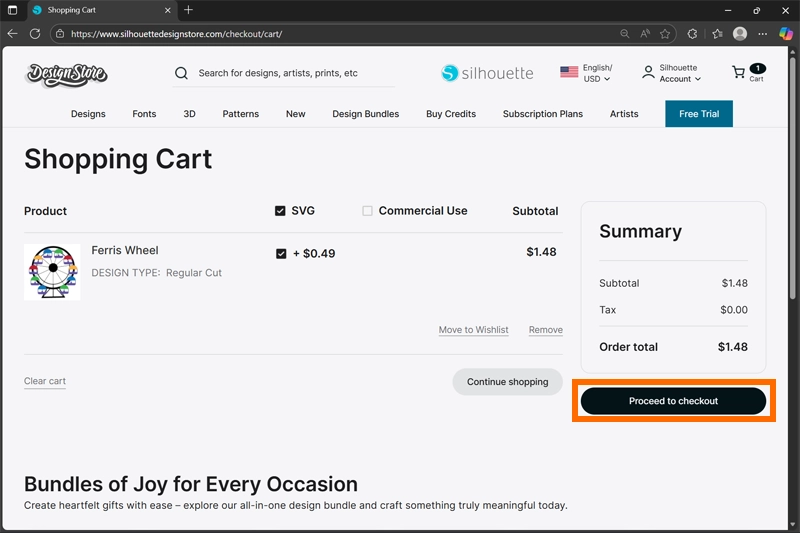Open the Copilot icon in browser toolbar
800x533 pixels.
785,33
